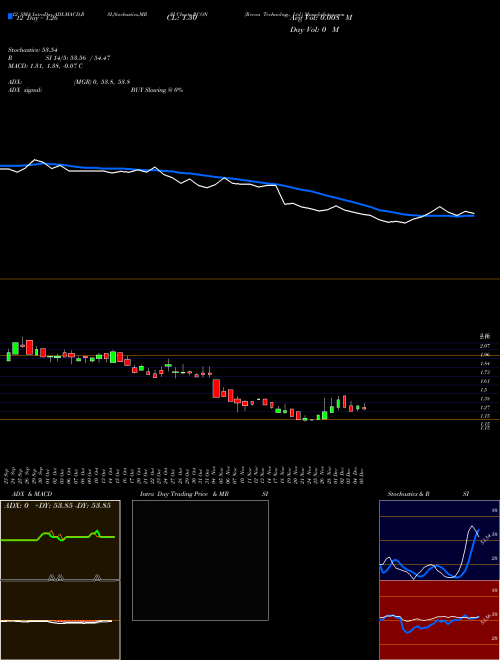Click the 'SI 14/3: 53.56 / 54.47' value
The image size is (500, 660).
coord(78,58)
